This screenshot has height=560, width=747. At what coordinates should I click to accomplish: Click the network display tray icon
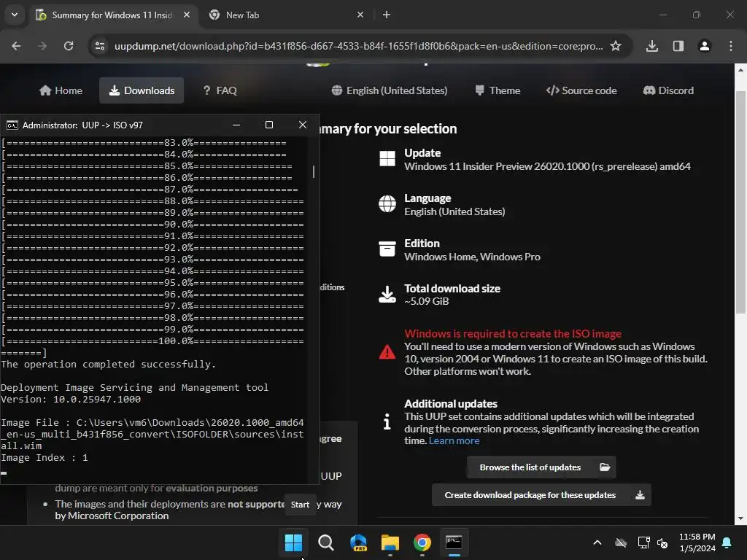pyautogui.click(x=643, y=542)
